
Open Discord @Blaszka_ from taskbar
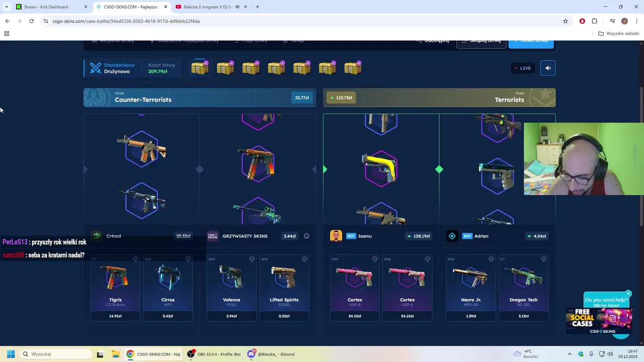[x=271, y=354]
